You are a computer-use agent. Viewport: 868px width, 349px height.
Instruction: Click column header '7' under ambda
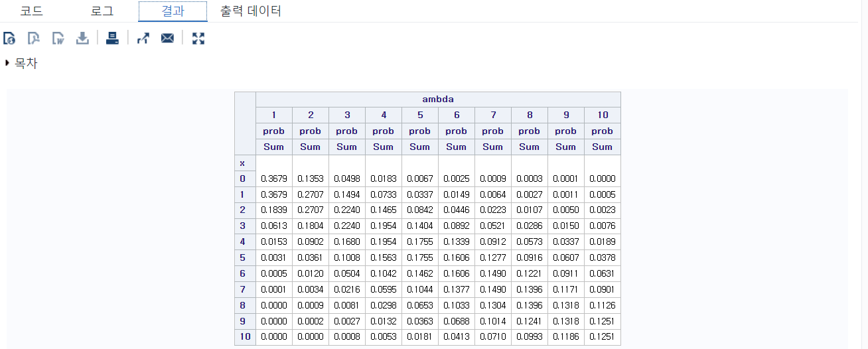pos(493,115)
